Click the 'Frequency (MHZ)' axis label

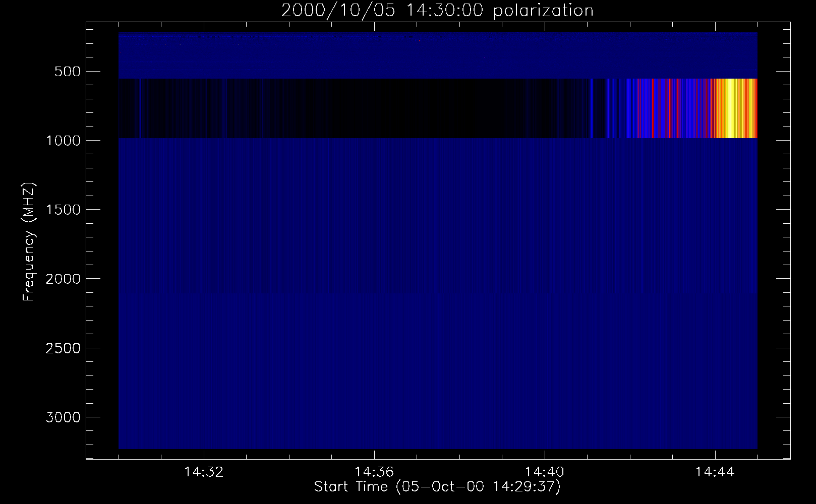29,242
